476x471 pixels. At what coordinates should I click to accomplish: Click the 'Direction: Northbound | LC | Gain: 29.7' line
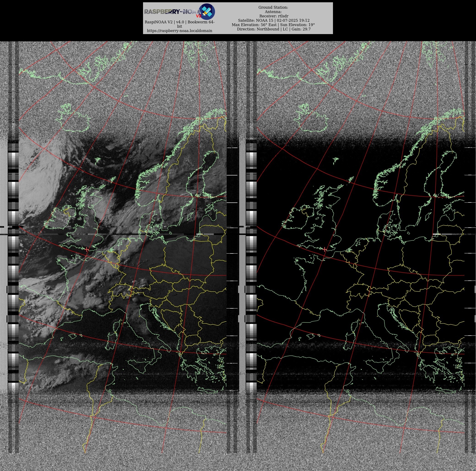(274, 29)
